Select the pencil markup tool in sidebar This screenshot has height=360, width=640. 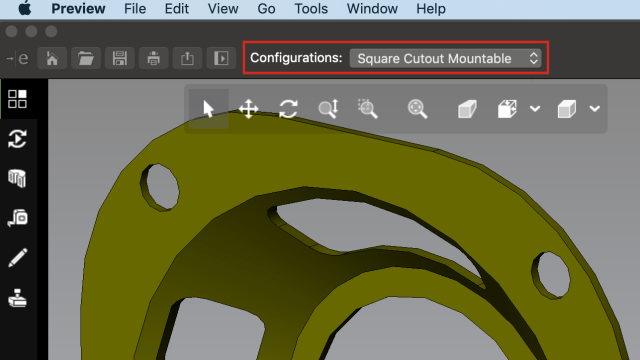[x=18, y=258]
